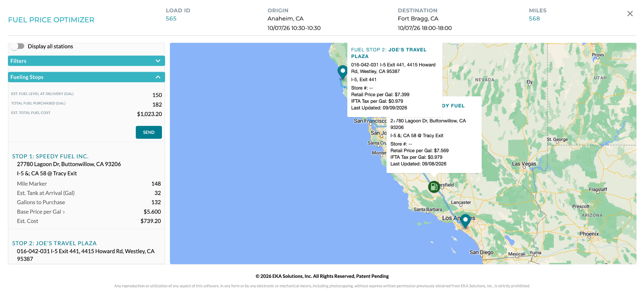Viewport: 644px width, 292px height.
Task: Click the Phoenix label on the map
Action: (x=589, y=234)
